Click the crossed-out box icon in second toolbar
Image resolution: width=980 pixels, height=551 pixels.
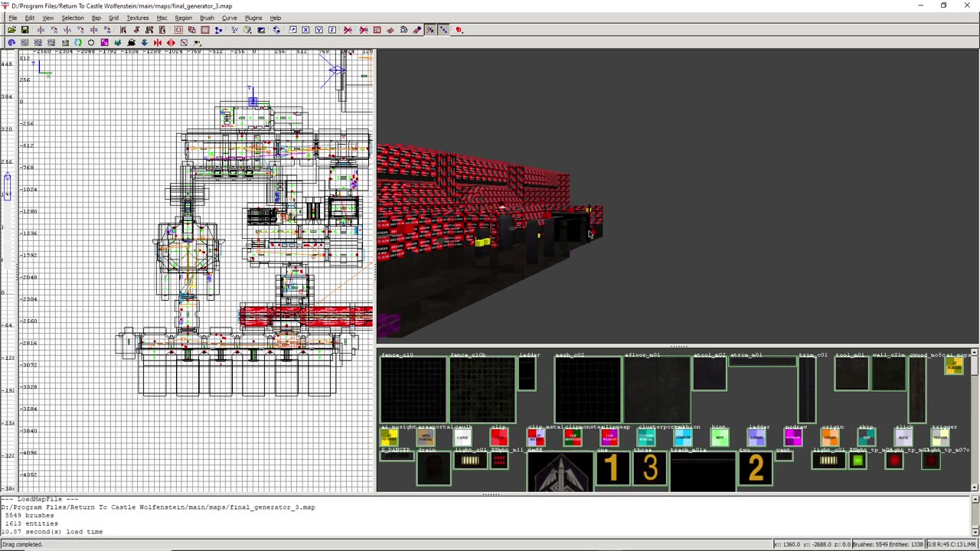pyautogui.click(x=184, y=42)
